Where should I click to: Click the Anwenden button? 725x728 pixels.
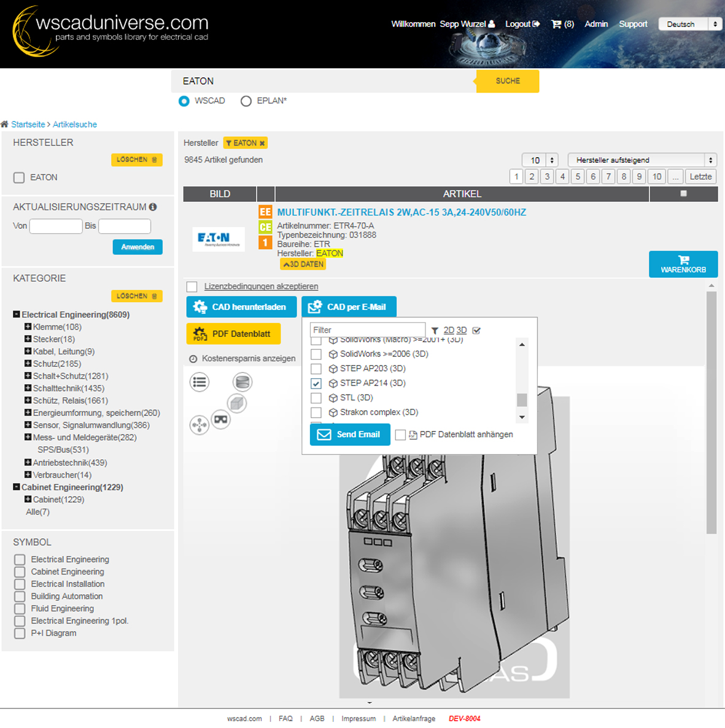(138, 247)
